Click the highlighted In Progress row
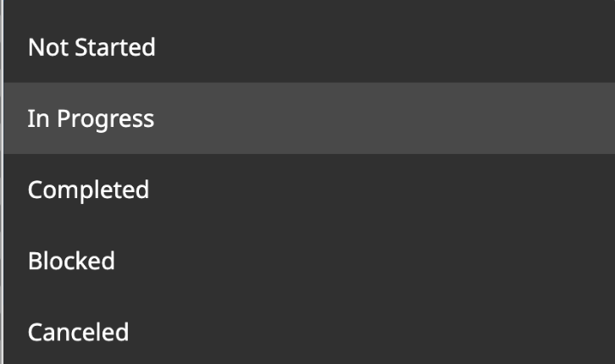 click(309, 119)
